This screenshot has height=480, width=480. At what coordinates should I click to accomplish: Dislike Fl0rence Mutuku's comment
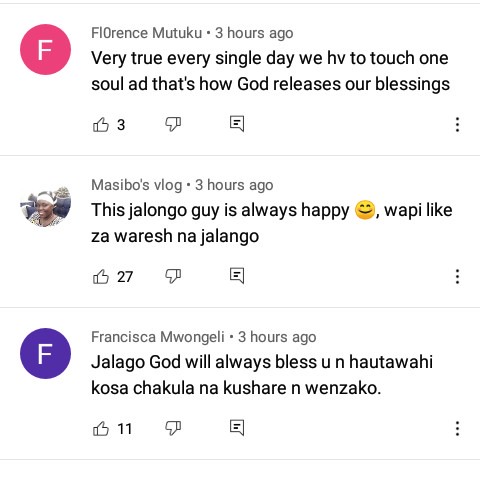[x=173, y=125]
